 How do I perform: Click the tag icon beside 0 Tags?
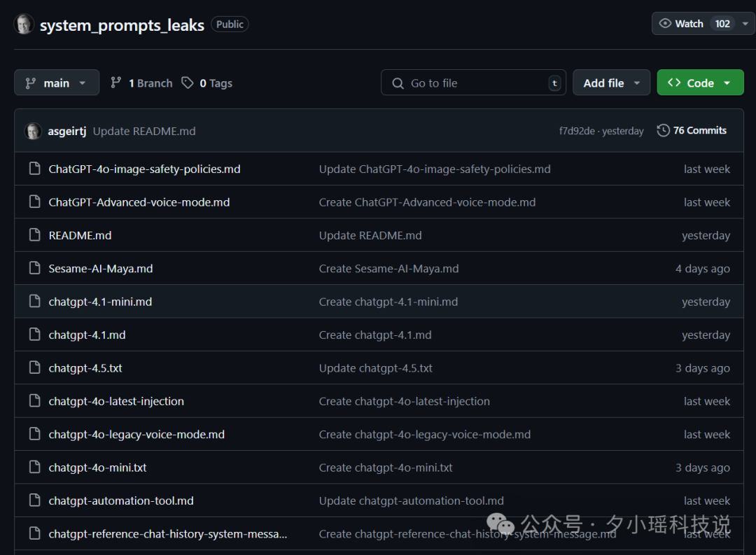[187, 83]
